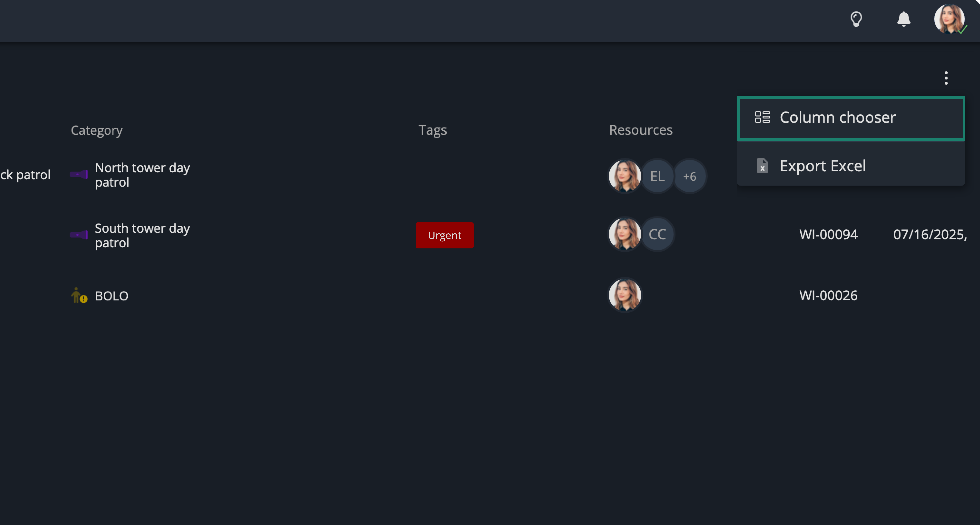Click the Tags column header
Screen dimensions: 980x525
[433, 130]
